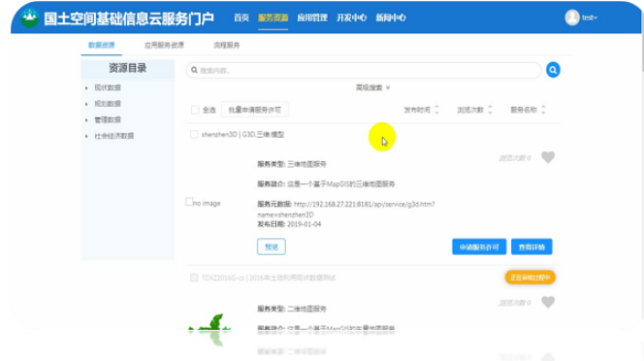Expand the 高级搜索 options
This screenshot has width=644, height=361.
(372, 87)
